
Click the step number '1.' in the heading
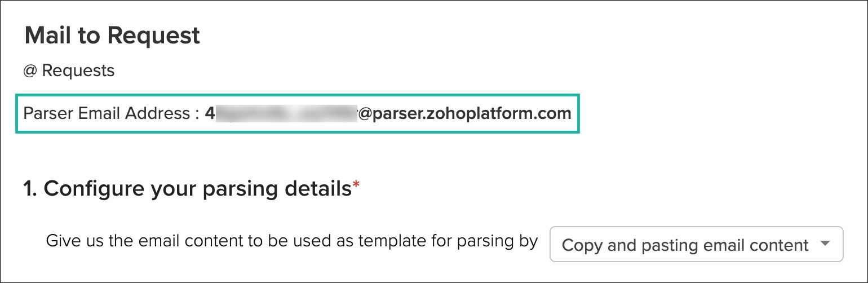pos(30,189)
